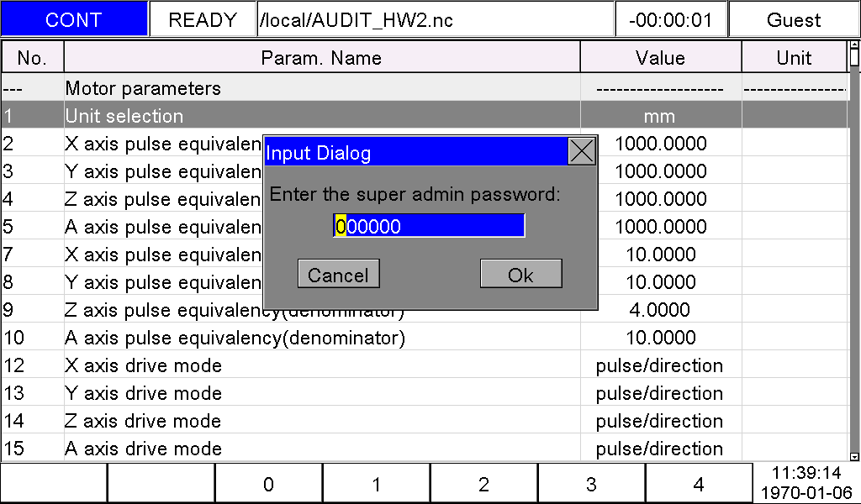Click value 4.0000 in row 9
Screen dimensions: 861x504
(661, 310)
